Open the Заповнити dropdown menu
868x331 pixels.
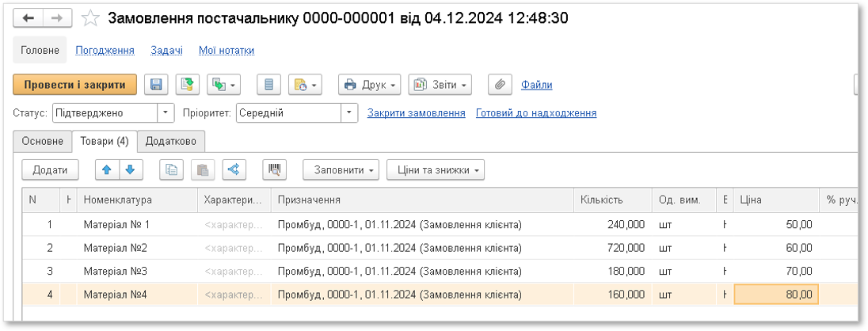(341, 169)
